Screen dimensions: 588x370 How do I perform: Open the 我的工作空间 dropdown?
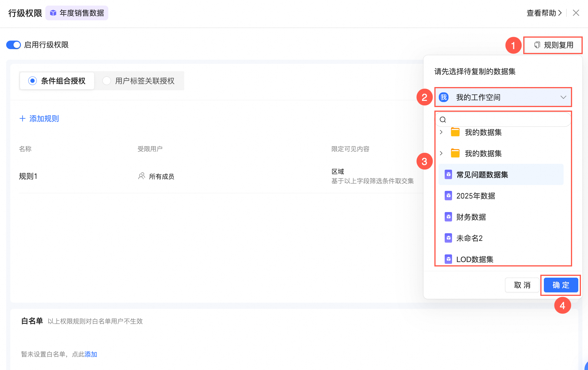tap(503, 97)
